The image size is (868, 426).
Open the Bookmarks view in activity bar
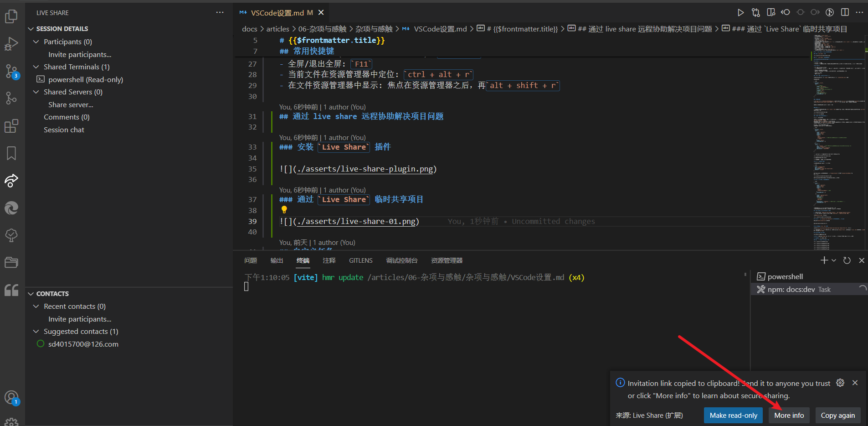11,153
